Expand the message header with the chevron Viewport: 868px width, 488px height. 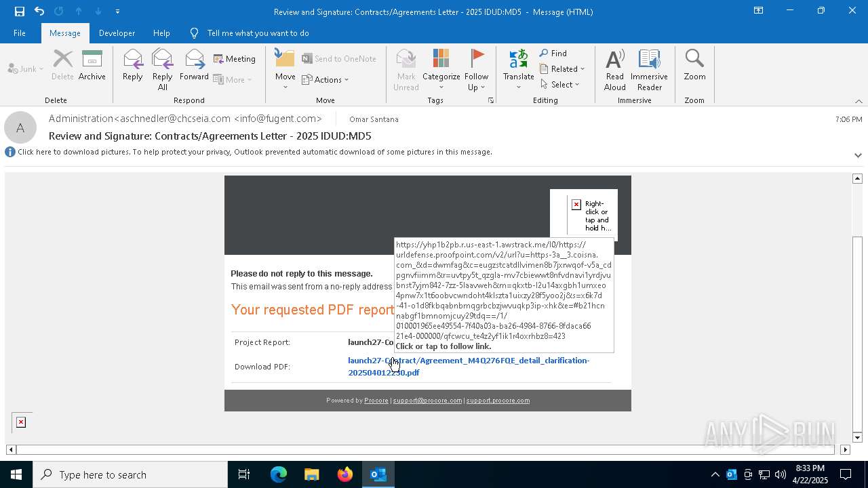point(858,155)
